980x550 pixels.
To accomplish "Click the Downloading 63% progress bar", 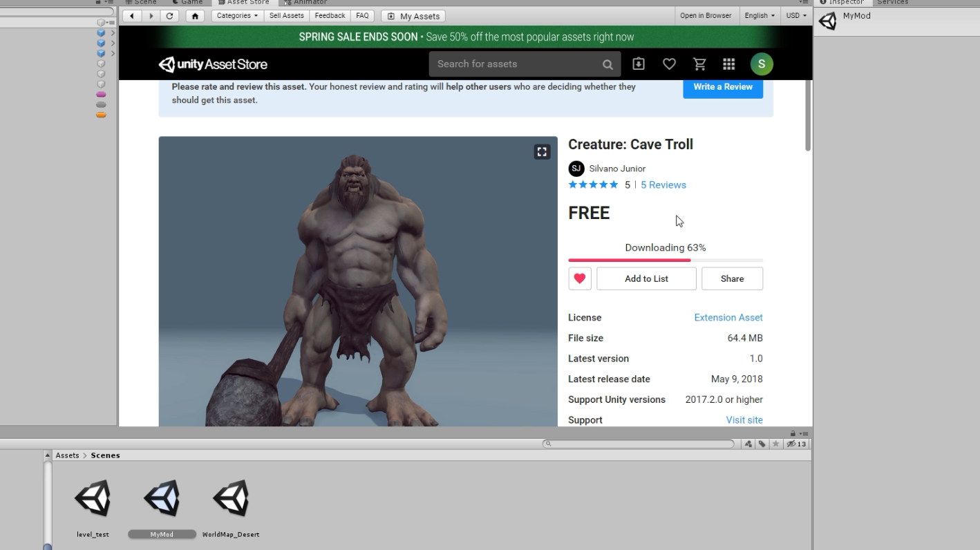I will (x=666, y=260).
